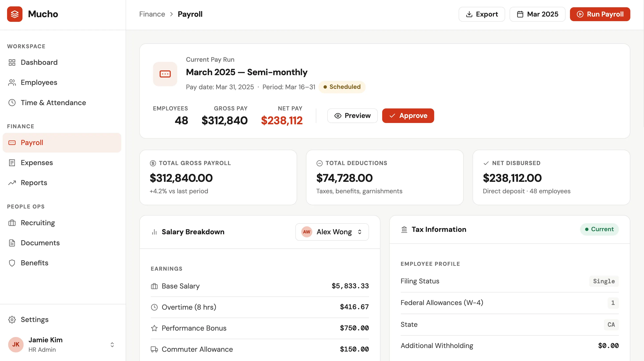Screen dimensions: 644x361
Task: Open Settings from sidebar
Action: click(x=62, y=320)
